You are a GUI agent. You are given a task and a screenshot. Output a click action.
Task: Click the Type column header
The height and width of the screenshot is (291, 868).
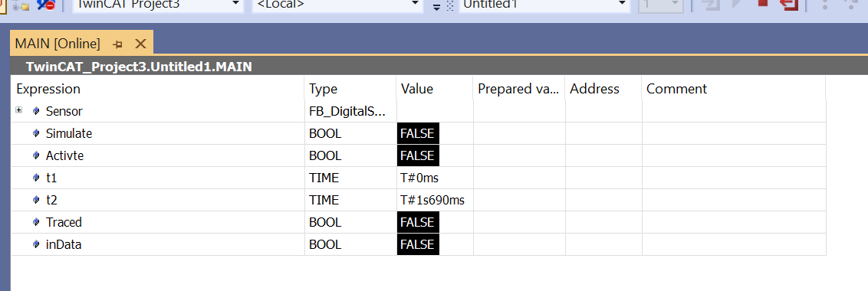350,89
